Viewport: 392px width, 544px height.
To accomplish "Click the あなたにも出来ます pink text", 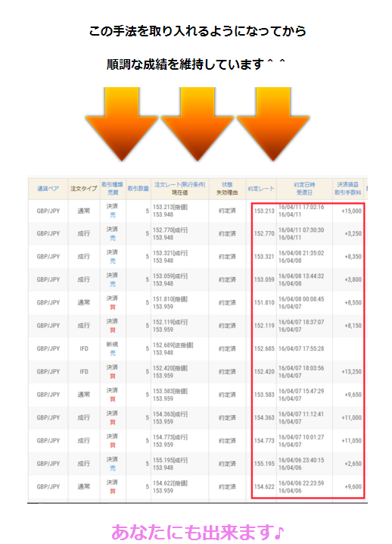I will click(198, 532).
